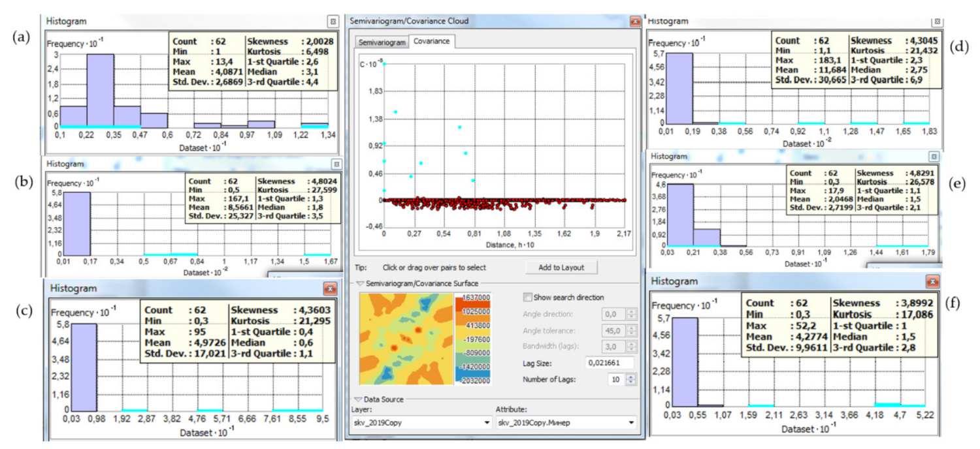Screen dimensions: 980x449
Task: Click the covariance surface map thumbnail
Action: (x=406, y=339)
